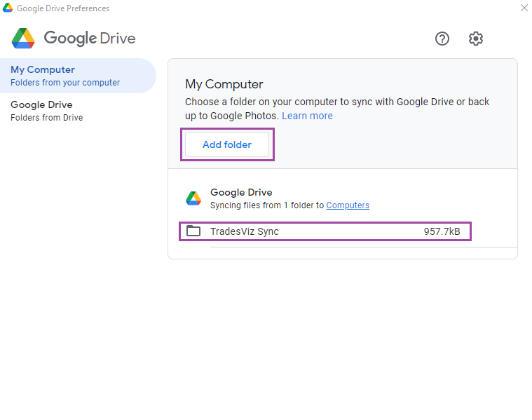Click the Google Drive heading above Syncing files
This screenshot has height=420, width=532.
[x=241, y=192]
